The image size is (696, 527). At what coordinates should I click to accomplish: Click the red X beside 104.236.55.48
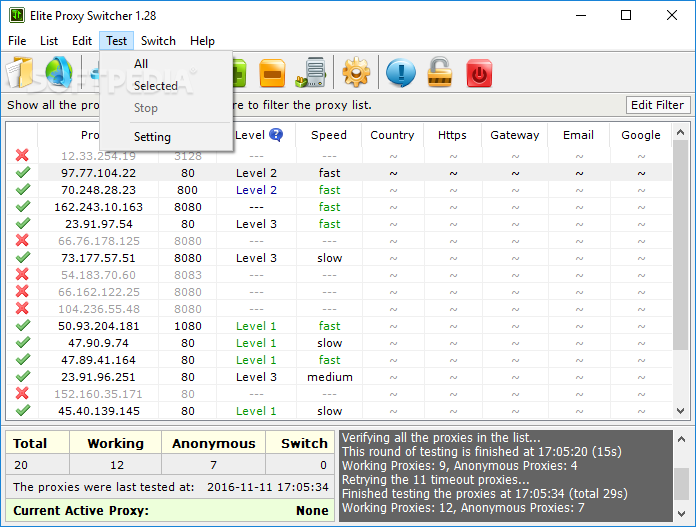coord(22,309)
